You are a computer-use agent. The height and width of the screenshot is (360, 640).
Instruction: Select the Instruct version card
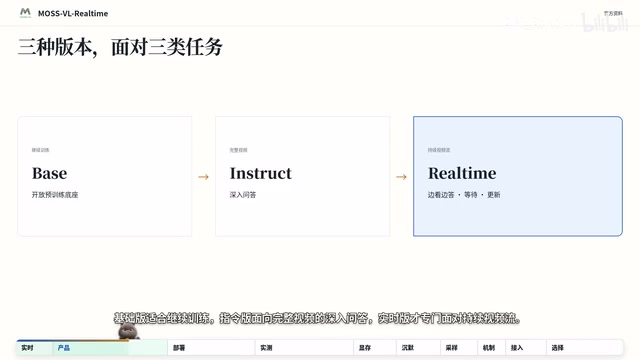[302, 176]
